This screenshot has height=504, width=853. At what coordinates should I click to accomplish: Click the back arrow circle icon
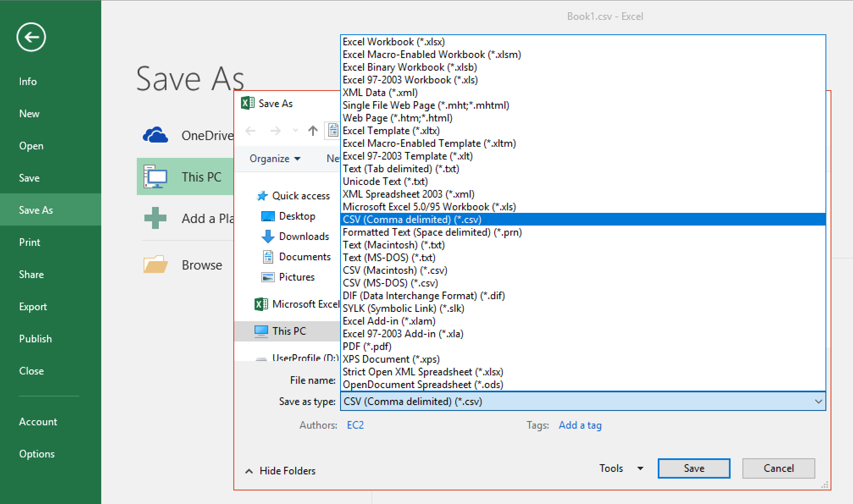pos(31,37)
